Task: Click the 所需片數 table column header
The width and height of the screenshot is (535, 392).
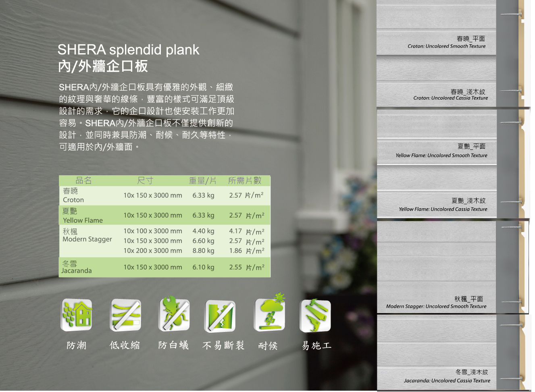Action: click(245, 180)
